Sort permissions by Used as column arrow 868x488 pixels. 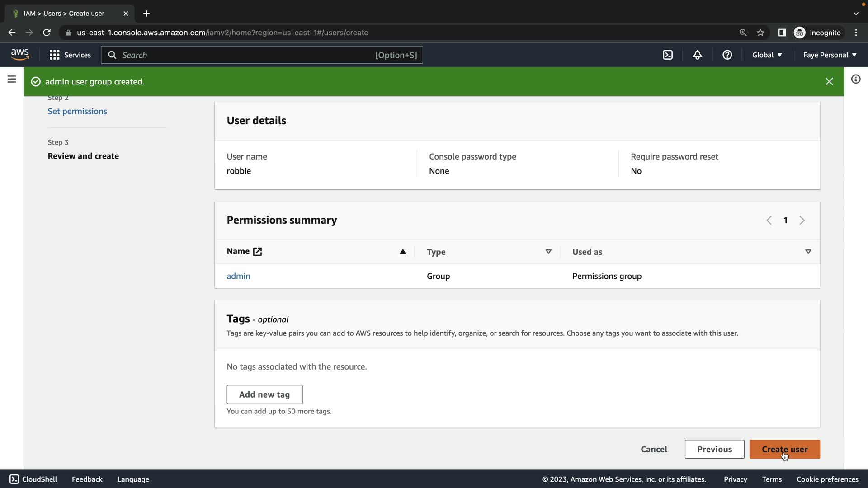click(x=808, y=252)
